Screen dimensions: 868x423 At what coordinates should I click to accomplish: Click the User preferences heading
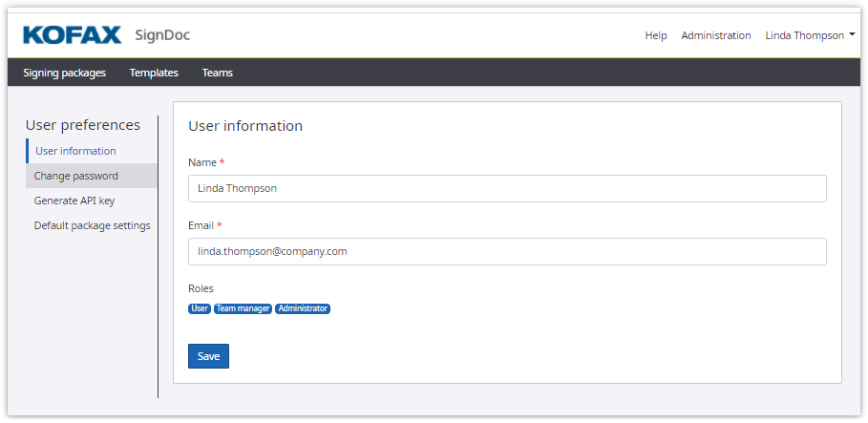point(82,125)
